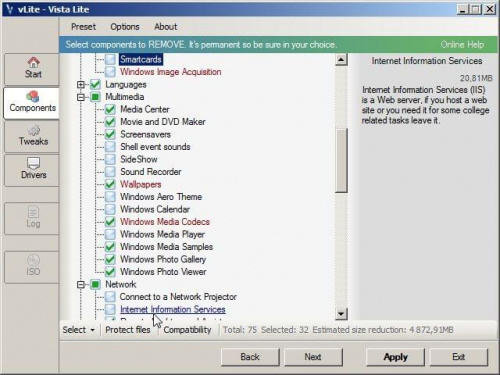500x375 pixels.
Task: Open the Start page from the sidebar
Action: [x=32, y=69]
